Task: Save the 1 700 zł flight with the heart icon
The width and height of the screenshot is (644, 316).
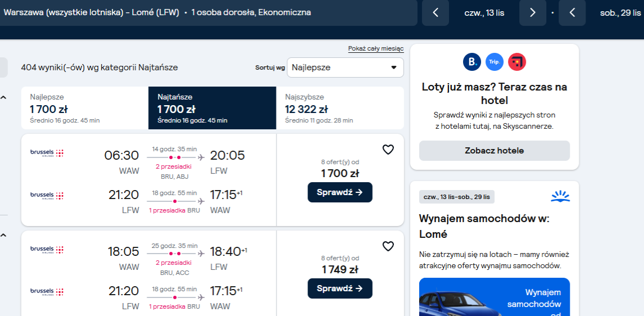Action: [388, 150]
